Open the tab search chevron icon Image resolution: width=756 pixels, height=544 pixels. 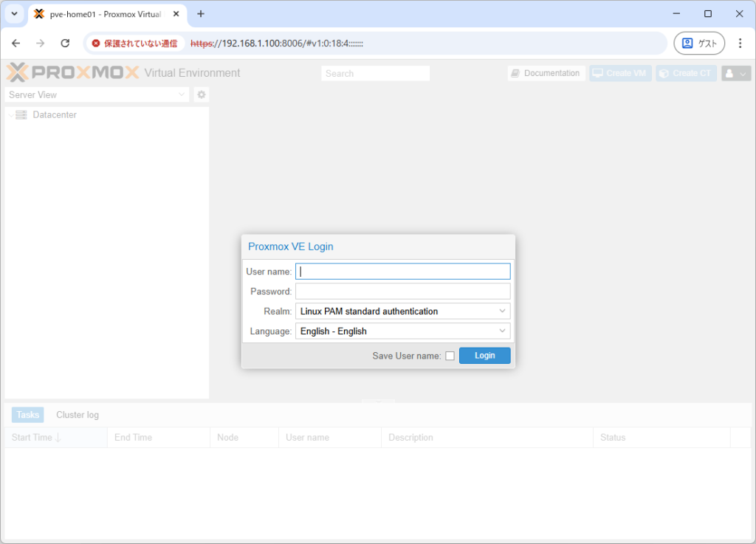point(14,14)
